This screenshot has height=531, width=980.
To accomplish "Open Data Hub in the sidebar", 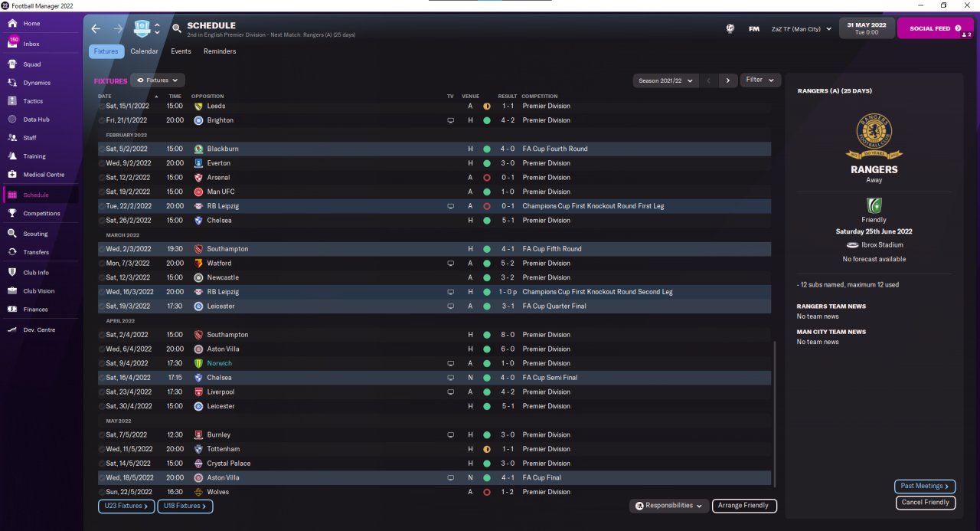I will pos(40,120).
